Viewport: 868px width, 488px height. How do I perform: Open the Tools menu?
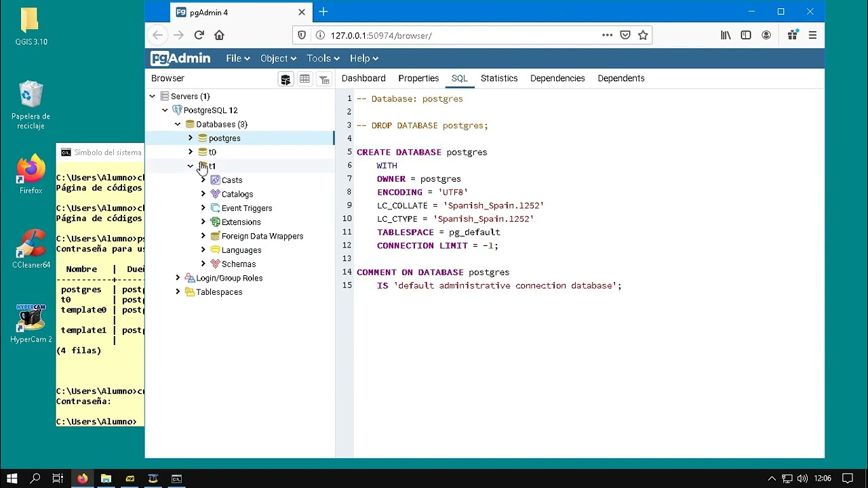point(323,58)
